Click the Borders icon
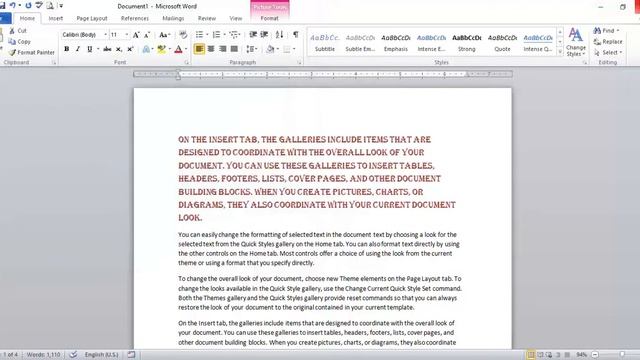640x360 pixels. tap(287, 49)
